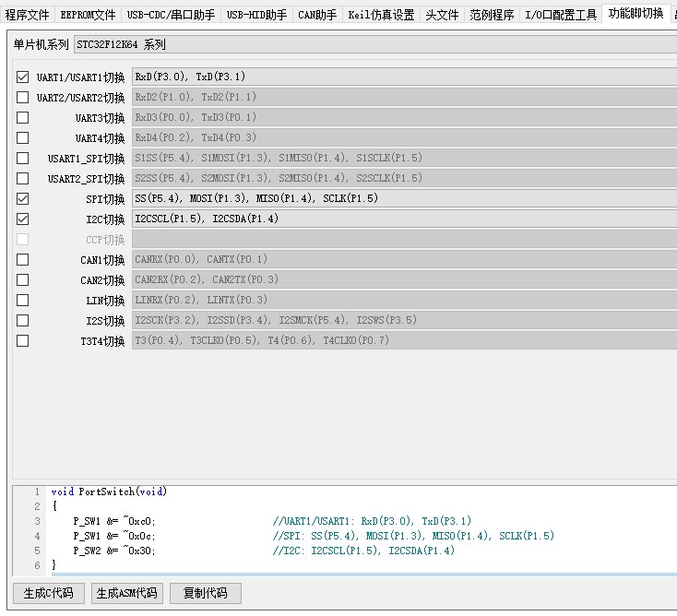Image resolution: width=677 pixels, height=616 pixels.
Task: Switch to the Keil仿真设置 tab
Action: [x=381, y=15]
